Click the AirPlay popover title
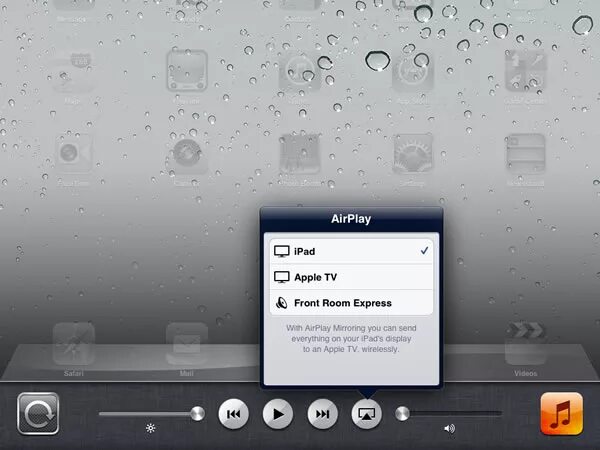 (351, 219)
